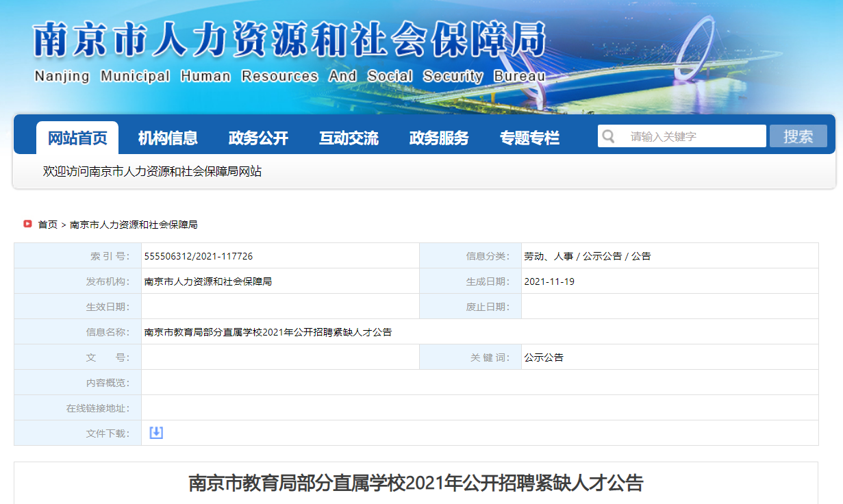Go to the 互动交流 section
Screen dimensions: 843x504
[349, 138]
